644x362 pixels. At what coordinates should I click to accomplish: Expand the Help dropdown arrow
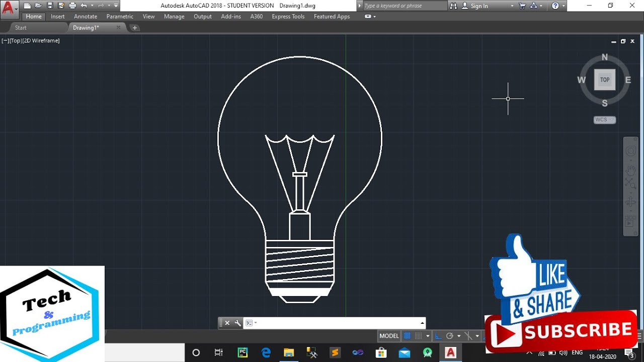[x=563, y=6]
